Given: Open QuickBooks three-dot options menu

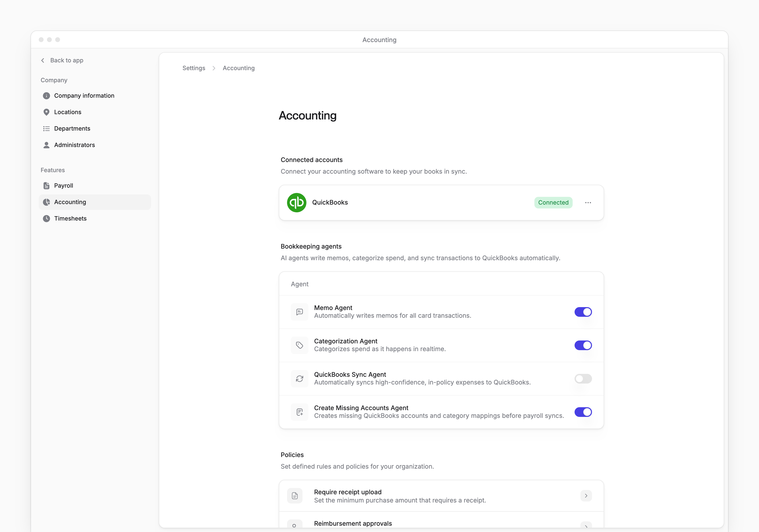Looking at the screenshot, I should click(588, 202).
